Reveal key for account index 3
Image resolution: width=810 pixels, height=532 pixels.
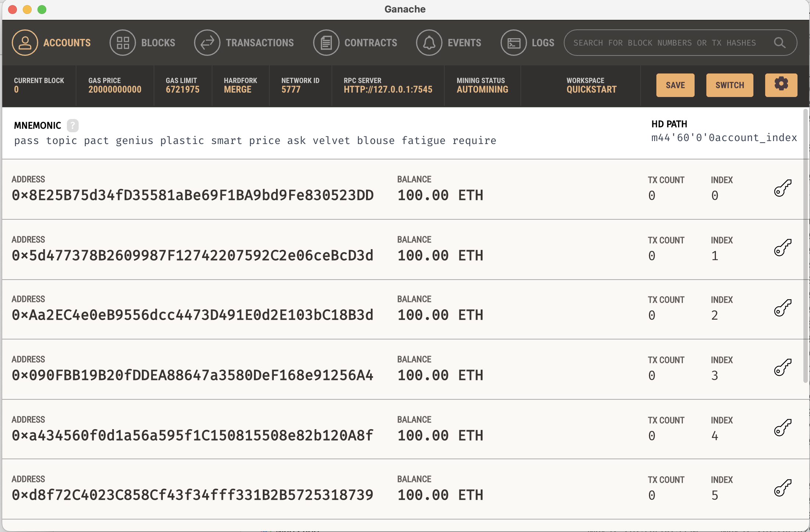click(x=782, y=367)
